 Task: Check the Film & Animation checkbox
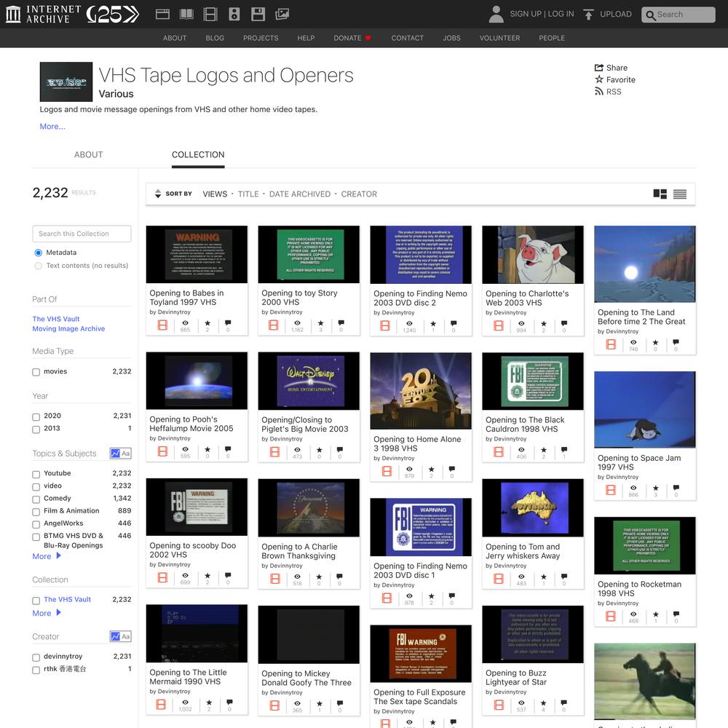pyautogui.click(x=36, y=512)
